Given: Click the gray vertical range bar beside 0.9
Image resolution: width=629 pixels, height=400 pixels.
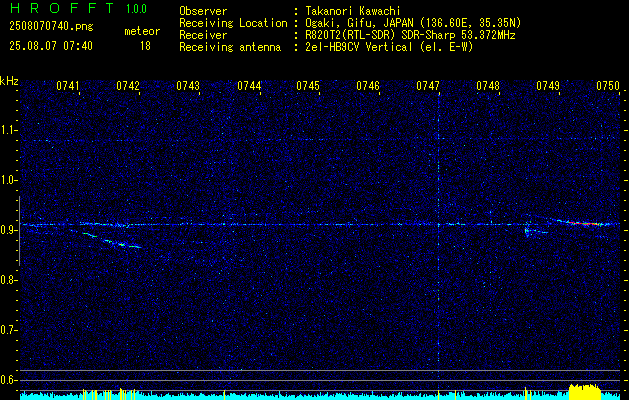Looking at the screenshot, I should tap(19, 231).
